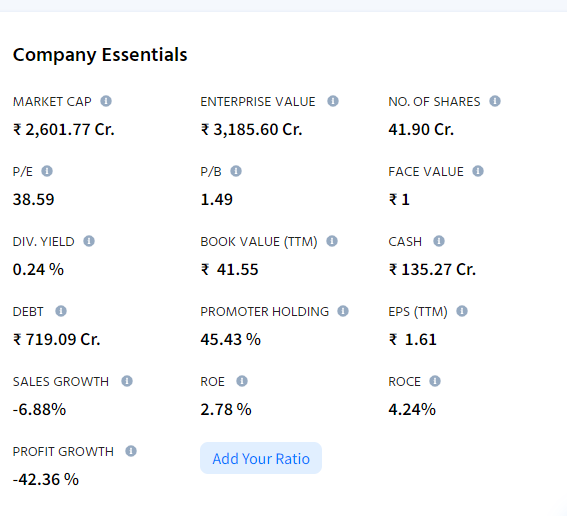The width and height of the screenshot is (567, 516).
Task: Click the P/B value 1.49
Action: pos(217,200)
